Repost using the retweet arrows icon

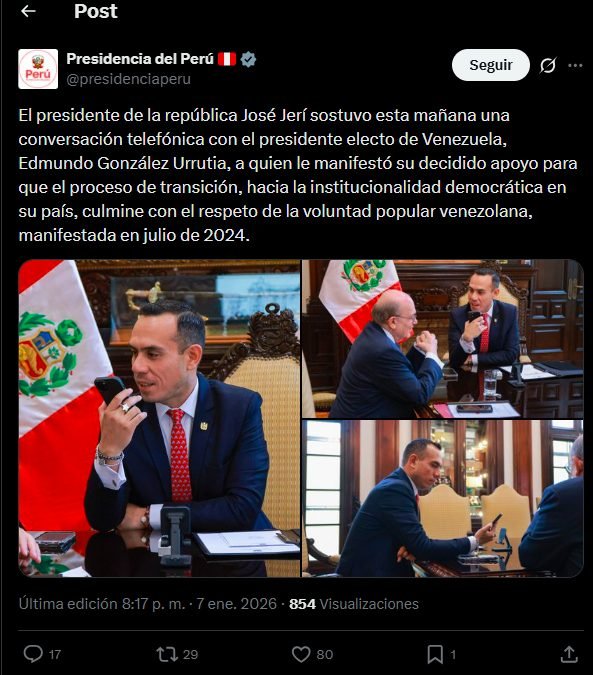tap(167, 654)
